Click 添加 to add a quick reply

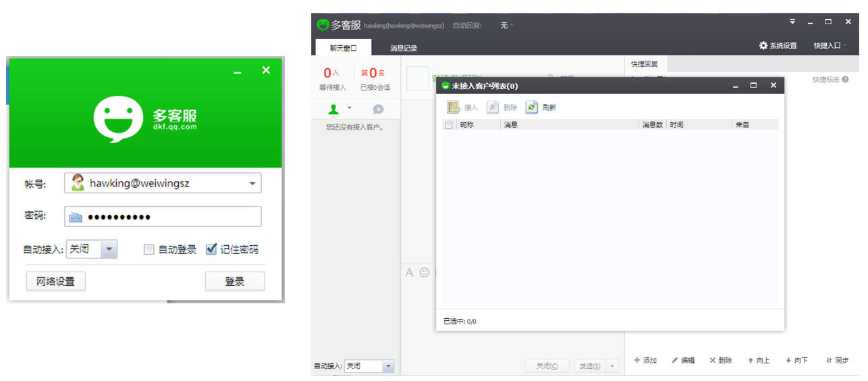(x=645, y=360)
